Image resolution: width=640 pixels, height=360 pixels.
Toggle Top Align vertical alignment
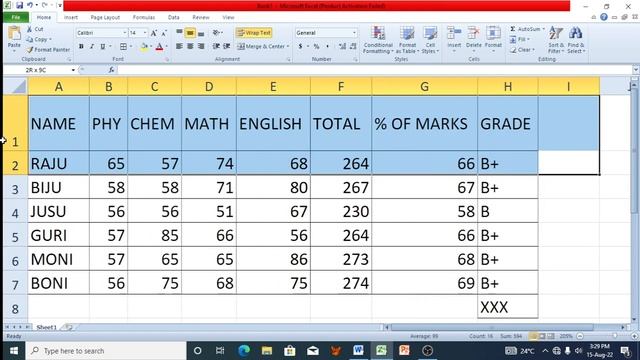pyautogui.click(x=179, y=33)
